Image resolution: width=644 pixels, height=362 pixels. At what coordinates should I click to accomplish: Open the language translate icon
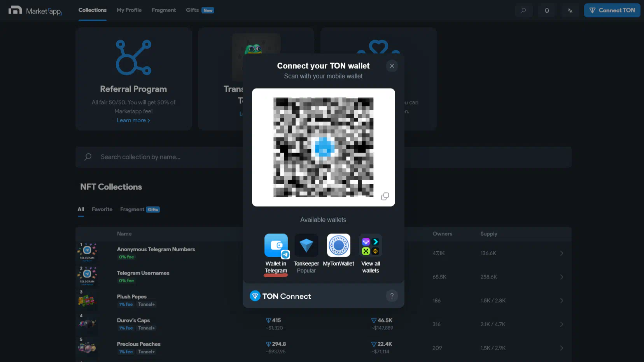(570, 10)
